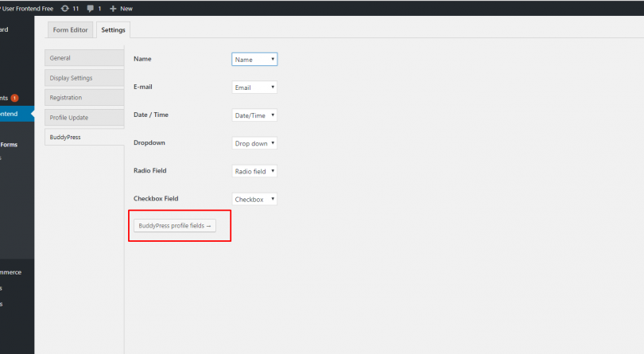Click the orange notification badge in sidebar
The height and width of the screenshot is (354, 644).
click(15, 98)
